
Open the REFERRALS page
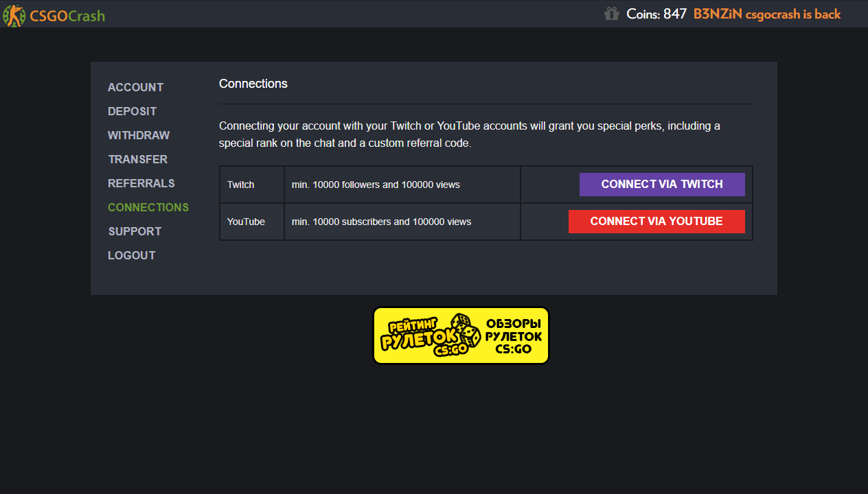(141, 183)
